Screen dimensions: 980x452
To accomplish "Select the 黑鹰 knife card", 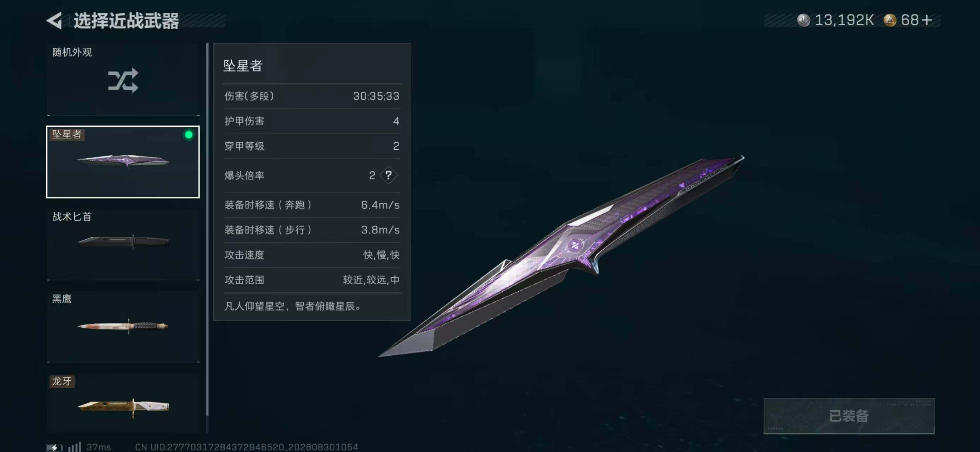I will 123,326.
